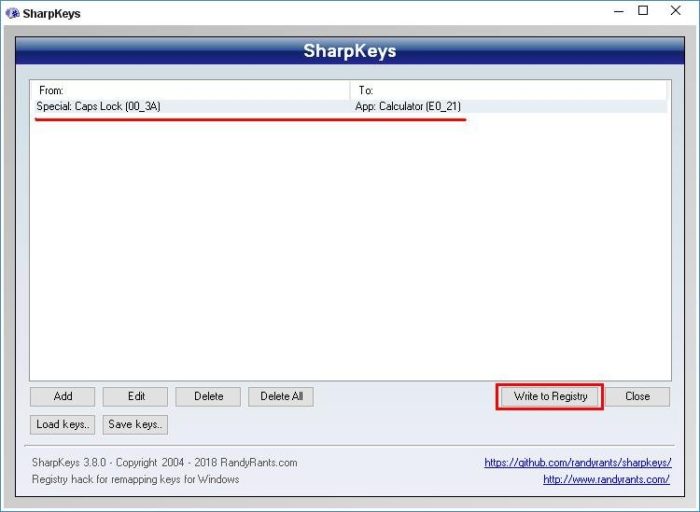
Task: Close the window with the X button
Action: point(675,11)
